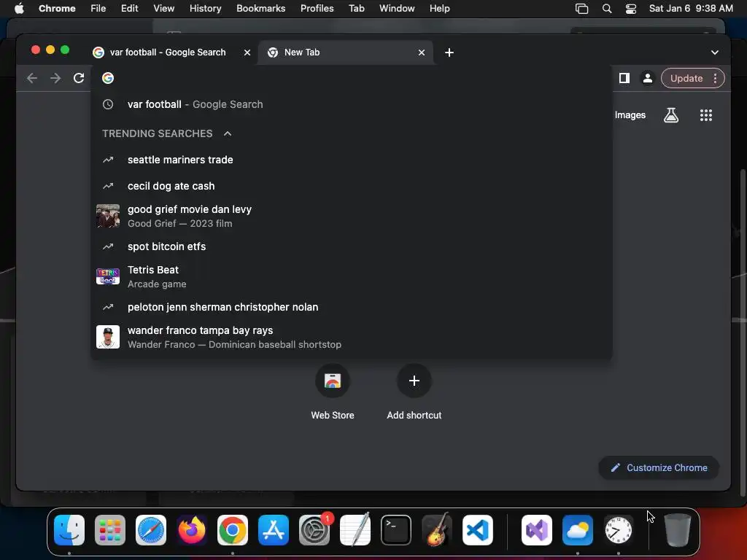Viewport: 747px width, 560px height.
Task: Launch Firefox from the dock
Action: pyautogui.click(x=192, y=530)
